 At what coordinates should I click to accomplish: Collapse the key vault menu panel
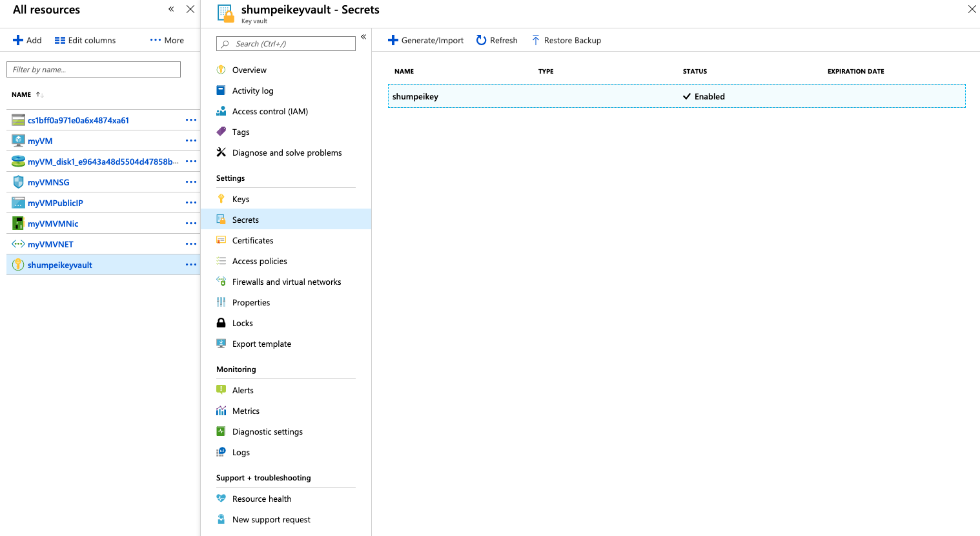tap(363, 36)
